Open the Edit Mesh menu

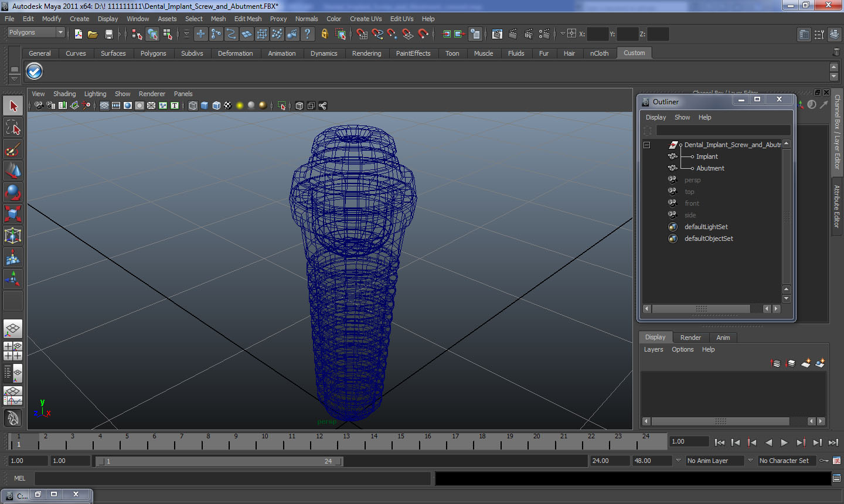pos(248,19)
